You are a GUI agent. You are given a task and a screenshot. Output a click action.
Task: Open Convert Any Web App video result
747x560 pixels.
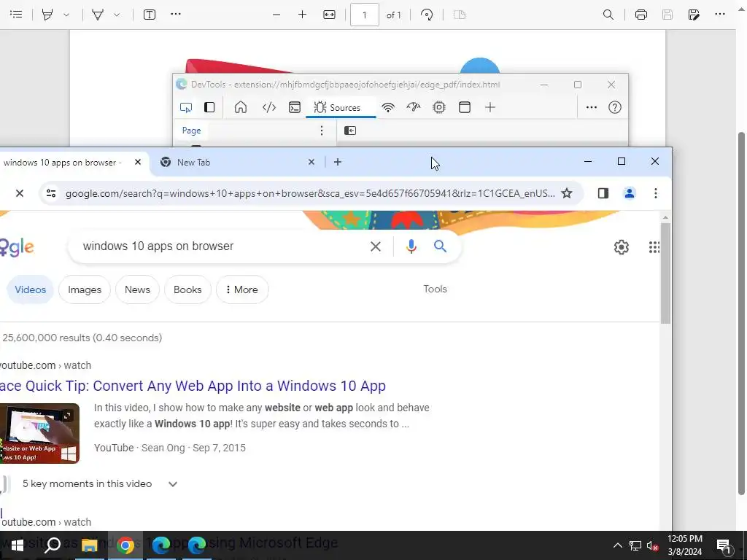click(x=193, y=386)
